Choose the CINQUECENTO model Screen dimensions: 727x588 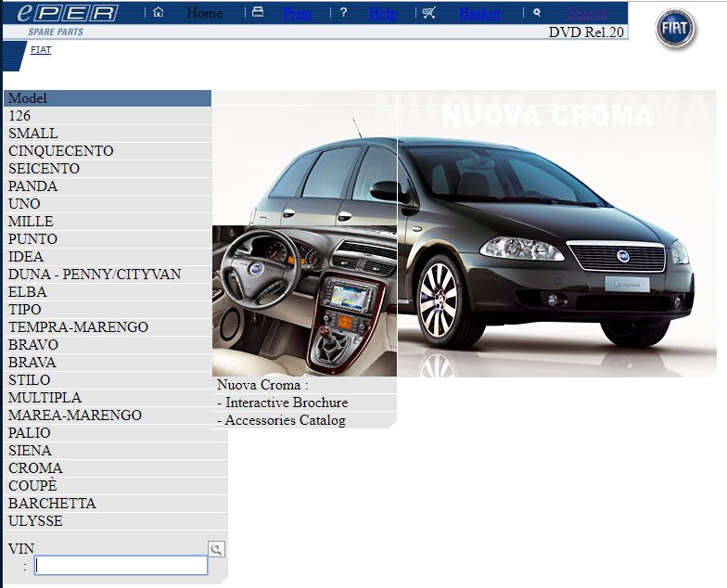(x=108, y=151)
